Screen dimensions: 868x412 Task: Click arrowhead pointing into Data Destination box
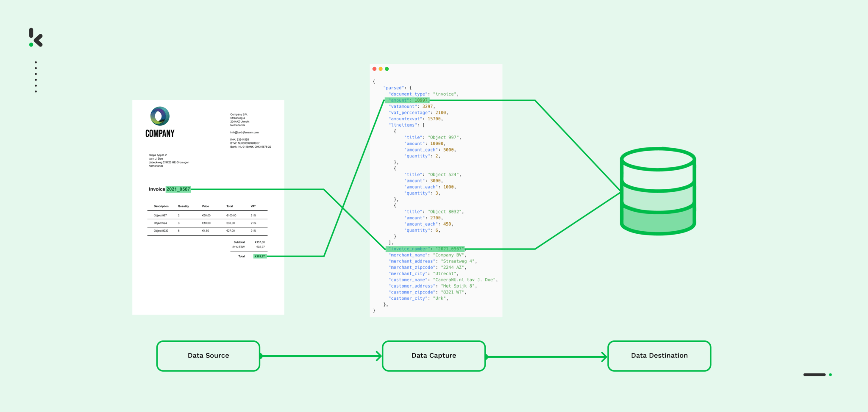[x=604, y=357]
